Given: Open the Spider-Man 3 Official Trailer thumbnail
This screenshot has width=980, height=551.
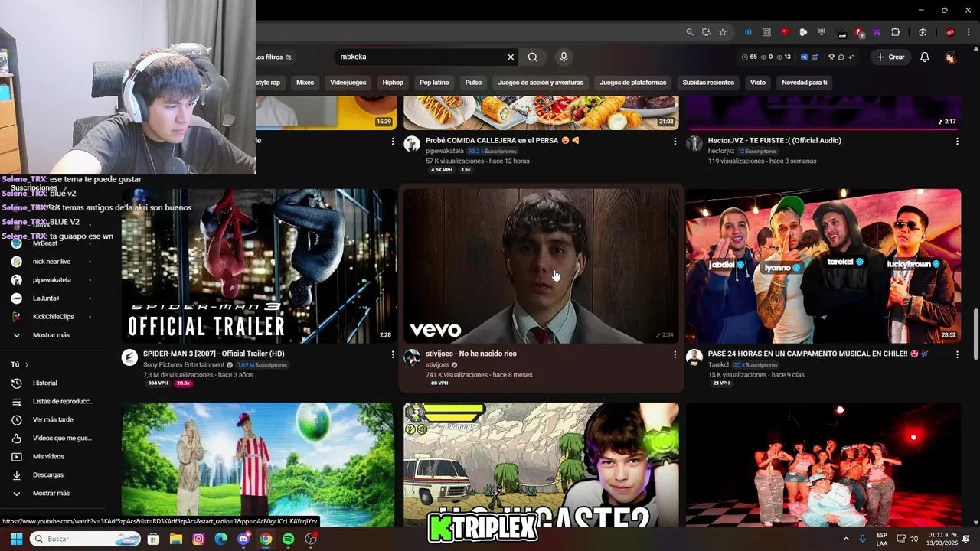Looking at the screenshot, I should [x=259, y=266].
